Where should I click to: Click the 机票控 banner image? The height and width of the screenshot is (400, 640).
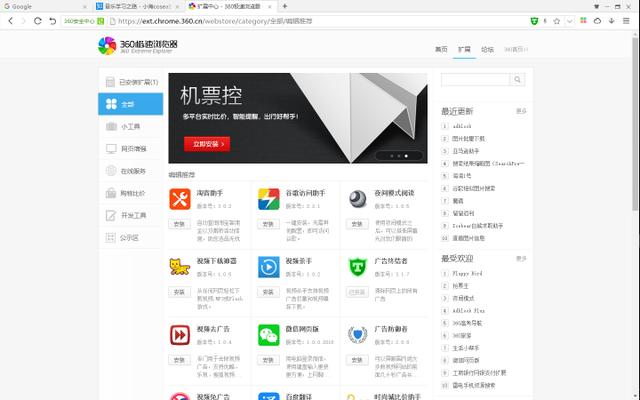click(x=298, y=118)
